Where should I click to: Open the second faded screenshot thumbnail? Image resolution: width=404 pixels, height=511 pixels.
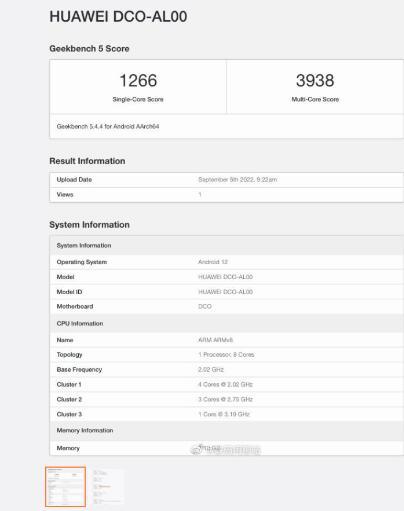pos(107,486)
